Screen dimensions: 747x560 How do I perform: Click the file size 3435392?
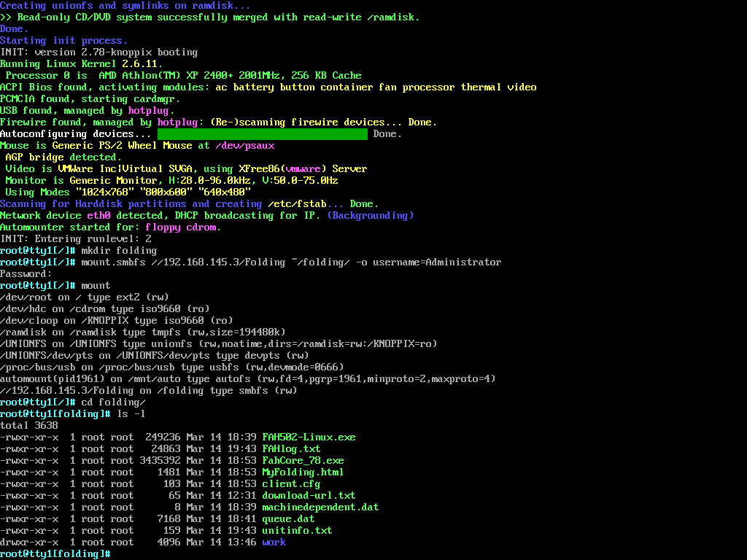160,461
